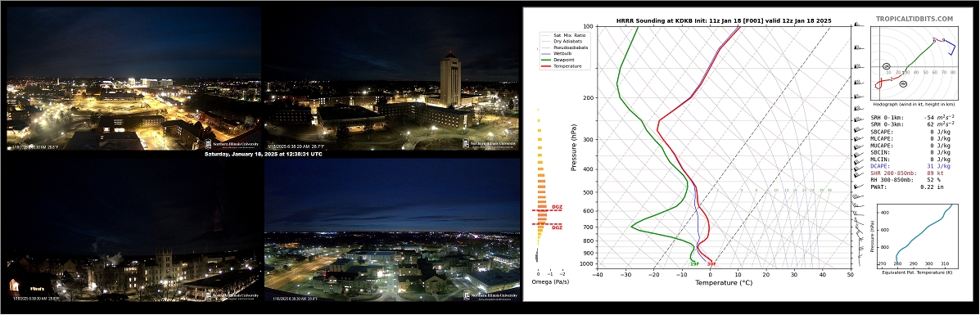Click the red 30F surface temperature label
The width and height of the screenshot is (980, 315).
click(x=711, y=264)
